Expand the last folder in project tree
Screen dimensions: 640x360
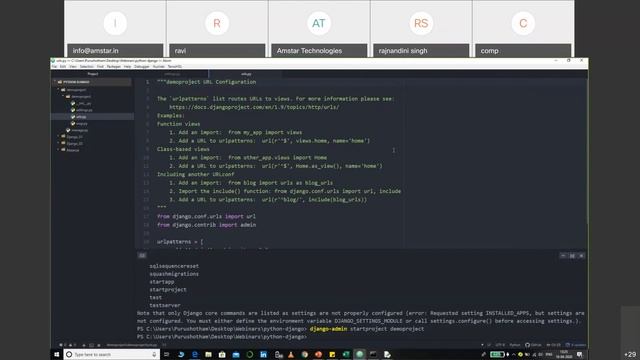coord(72,150)
